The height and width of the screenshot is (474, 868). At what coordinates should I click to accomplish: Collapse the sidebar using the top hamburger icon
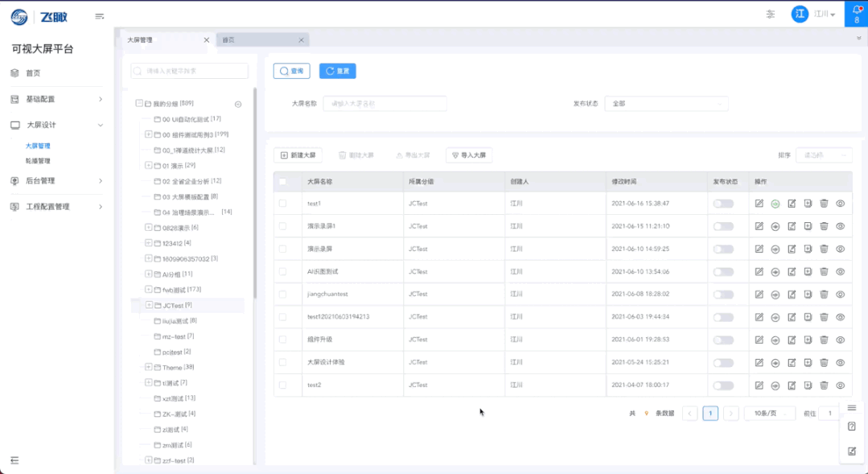coord(100,16)
